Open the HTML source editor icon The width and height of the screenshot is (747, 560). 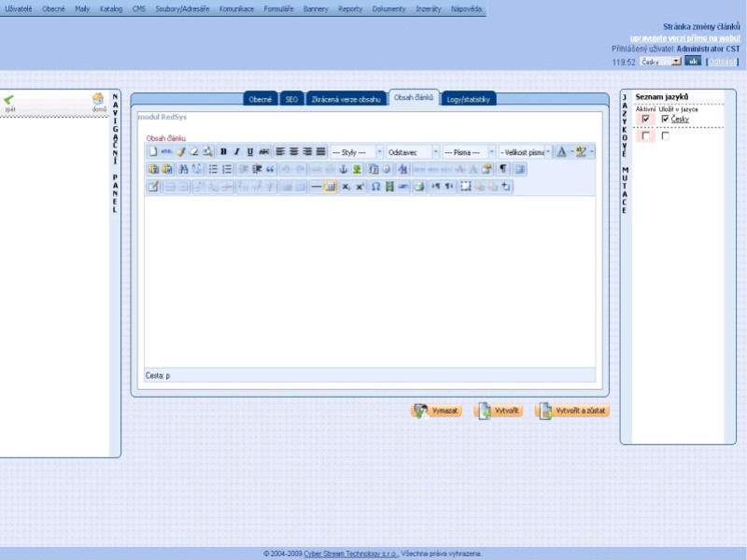pyautogui.click(x=166, y=151)
